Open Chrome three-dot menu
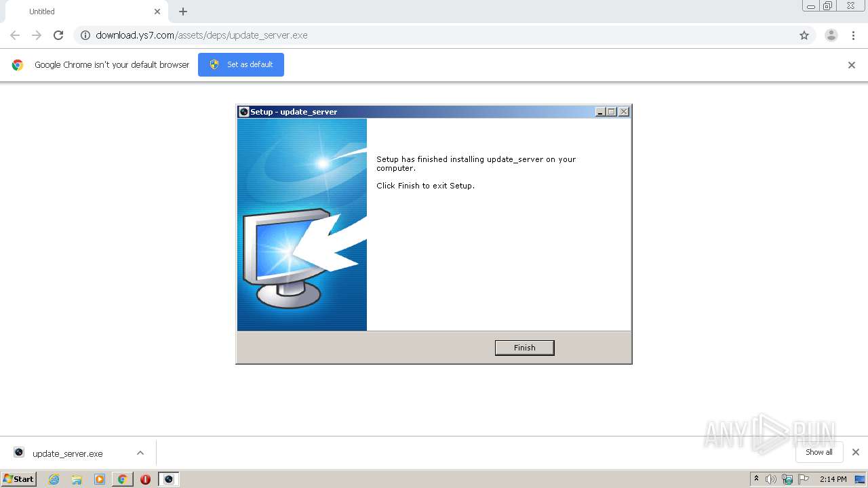This screenshot has height=488, width=868. pyautogui.click(x=853, y=35)
